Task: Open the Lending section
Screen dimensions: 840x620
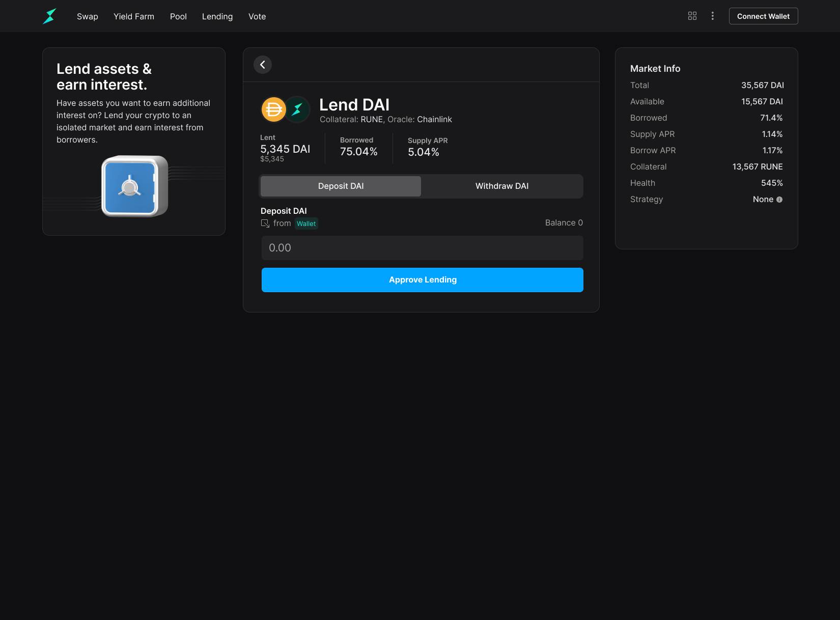Action: coord(217,16)
